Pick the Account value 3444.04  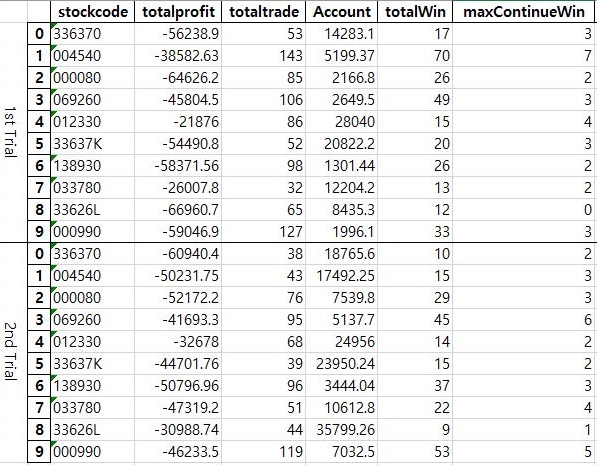pyautogui.click(x=342, y=386)
